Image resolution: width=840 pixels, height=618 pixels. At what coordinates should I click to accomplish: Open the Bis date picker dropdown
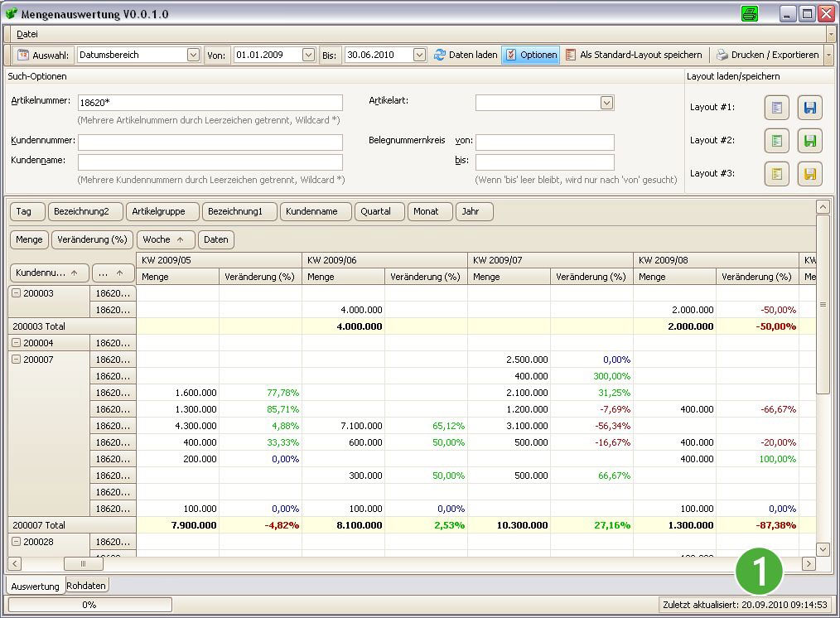pos(419,55)
